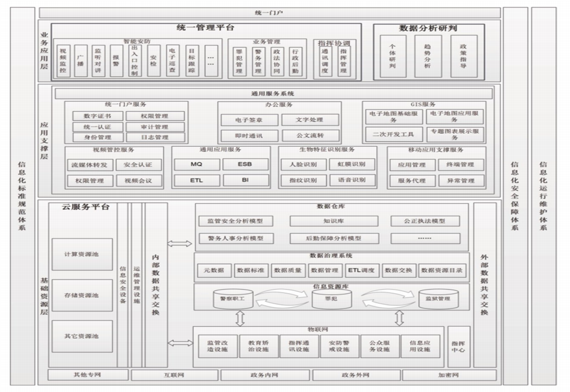The width and height of the screenshot is (570, 392).
Task: Select the 计算资源池 block
Action: click(82, 254)
